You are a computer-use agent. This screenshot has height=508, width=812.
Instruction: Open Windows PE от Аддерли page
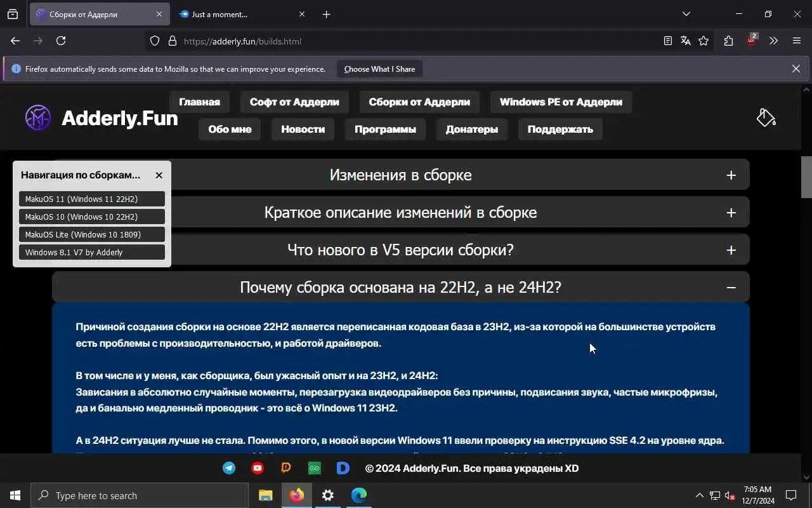[561, 102]
